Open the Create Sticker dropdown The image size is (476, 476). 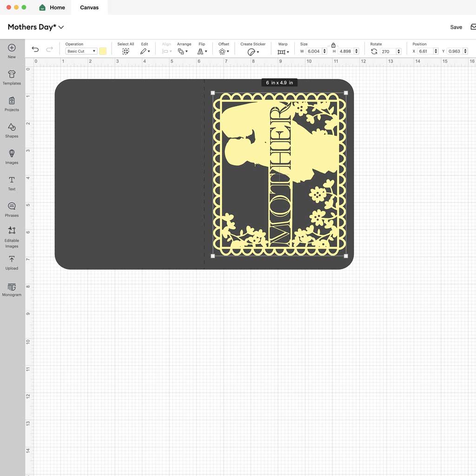pos(253,52)
